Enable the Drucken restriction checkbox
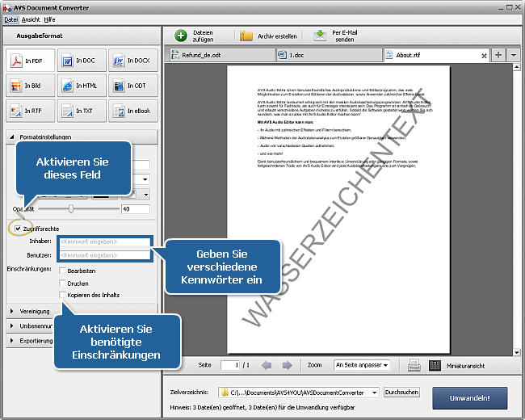This screenshot has height=420, width=525. [62, 283]
